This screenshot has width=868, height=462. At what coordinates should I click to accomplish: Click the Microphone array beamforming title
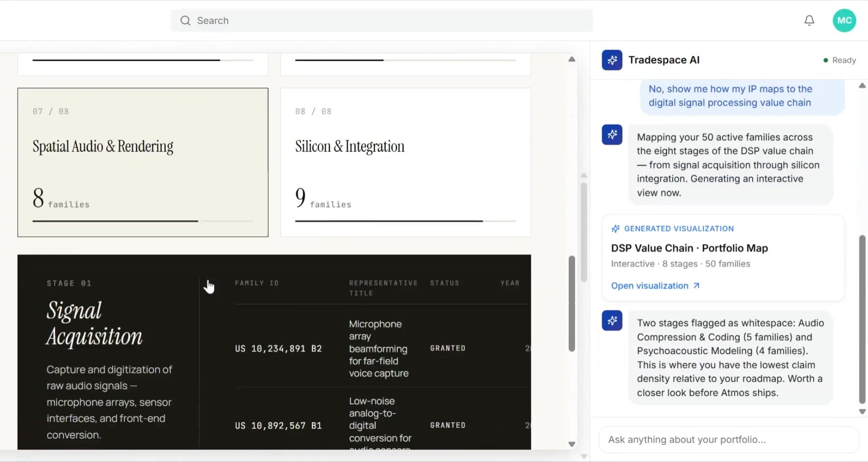[x=379, y=349]
